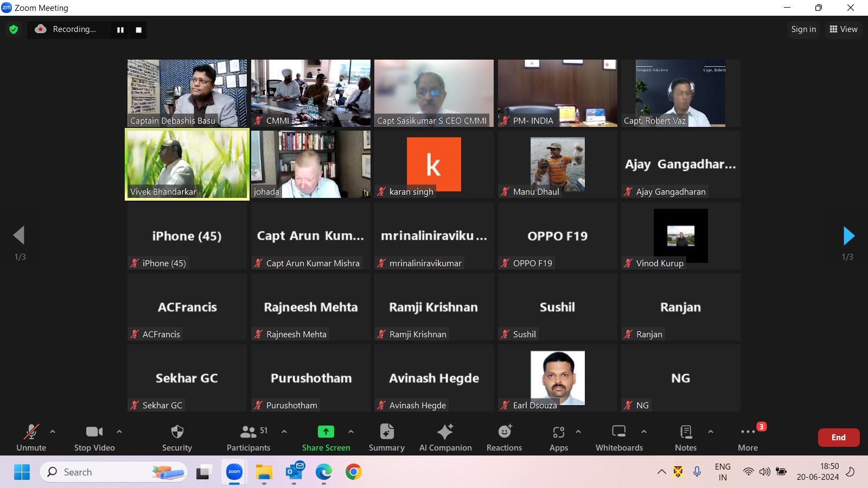The image size is (868, 488).
Task: Open Whiteboards
Action: (x=618, y=432)
